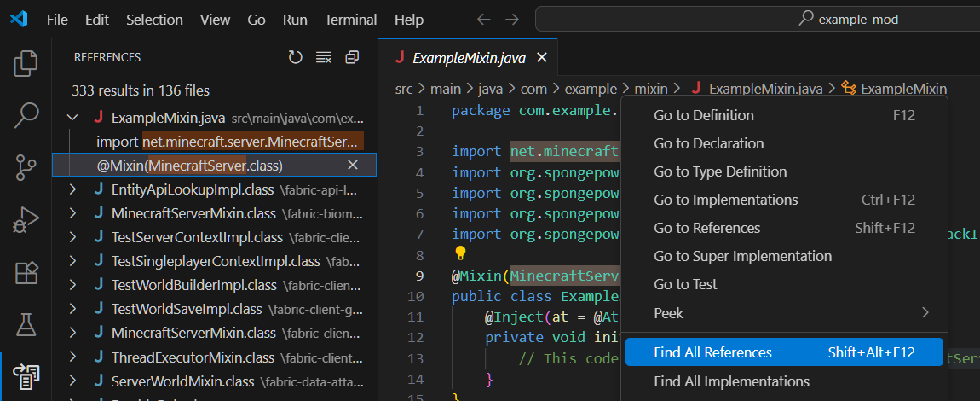The image size is (980, 401).
Task: Open the Search view icon
Action: point(26,115)
